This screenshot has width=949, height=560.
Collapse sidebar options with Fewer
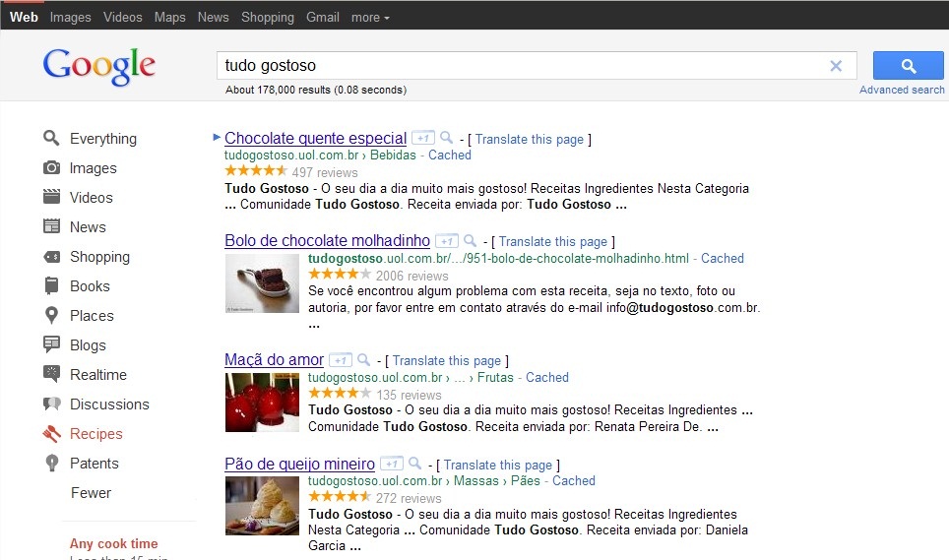click(91, 493)
